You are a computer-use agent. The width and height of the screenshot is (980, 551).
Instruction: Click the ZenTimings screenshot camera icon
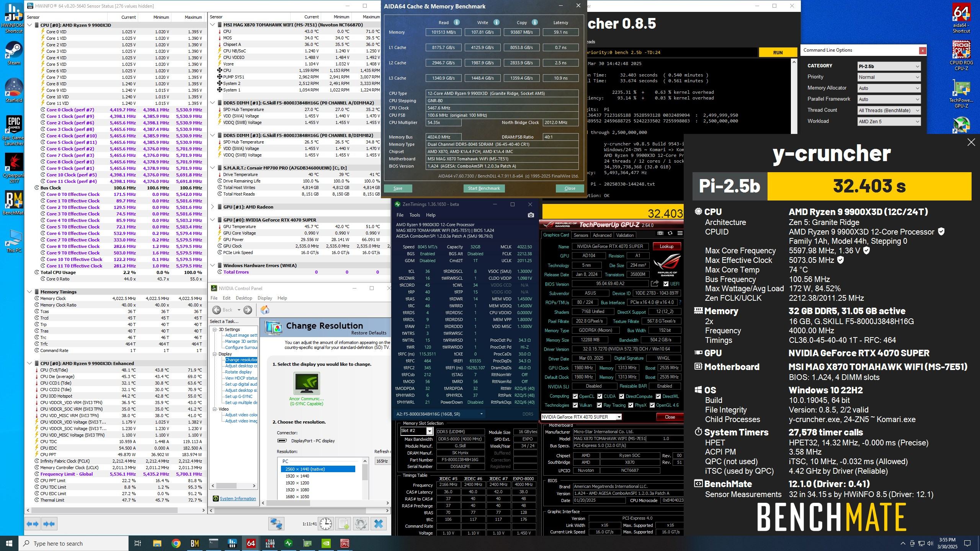[531, 215]
